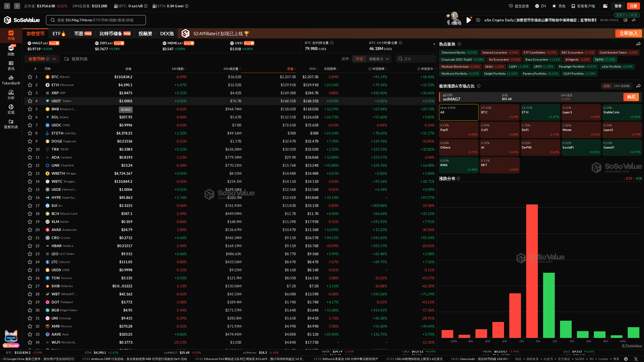Star BTC Bitcoin as favorite

click(30, 77)
